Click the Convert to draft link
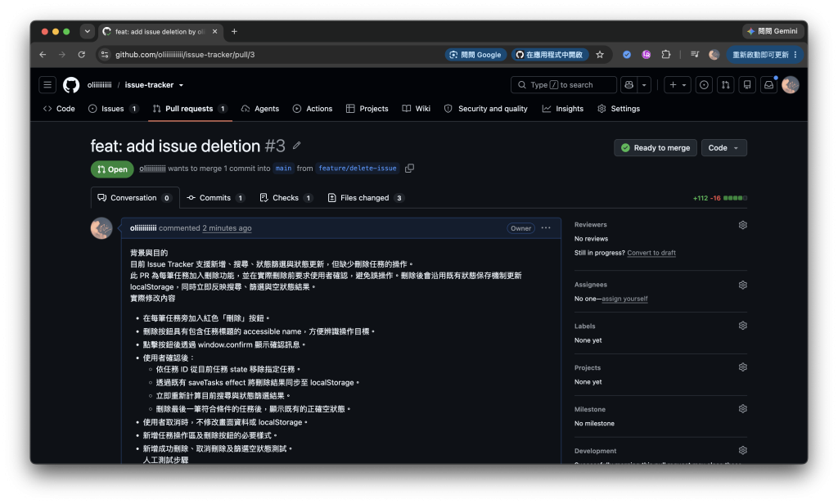Image resolution: width=838 pixels, height=504 pixels. [x=651, y=253]
